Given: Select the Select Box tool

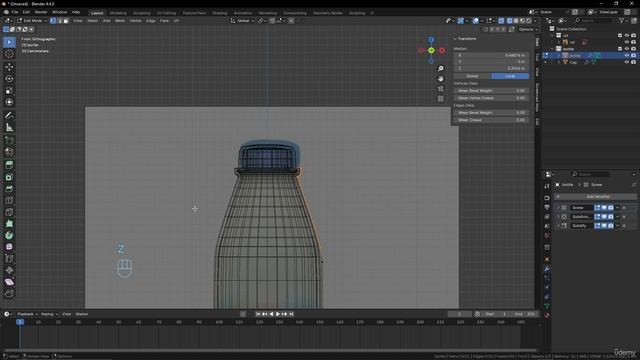Looking at the screenshot, I should [x=9, y=42].
